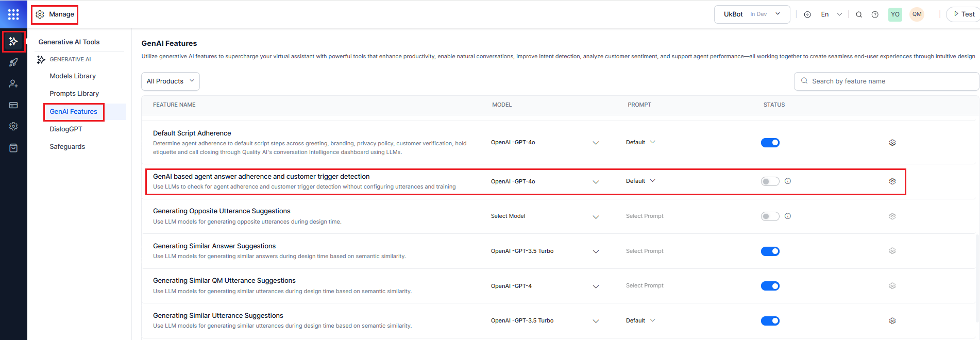The image size is (980, 340).
Task: Open the global search magnifier icon
Action: pyautogui.click(x=859, y=14)
